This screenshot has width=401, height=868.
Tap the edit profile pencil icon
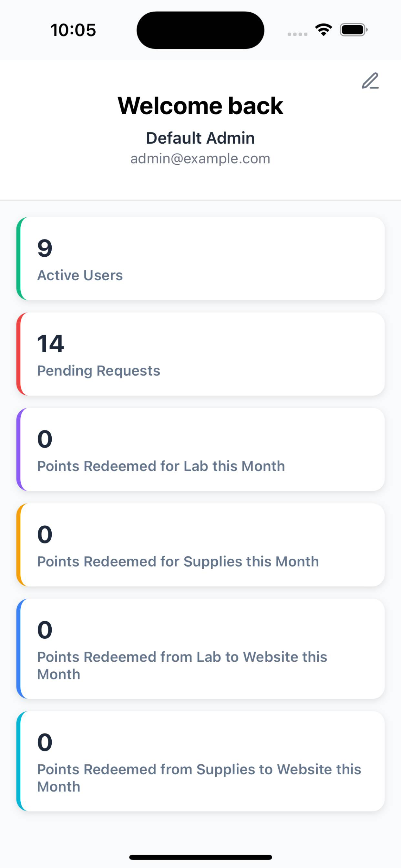pos(370,81)
